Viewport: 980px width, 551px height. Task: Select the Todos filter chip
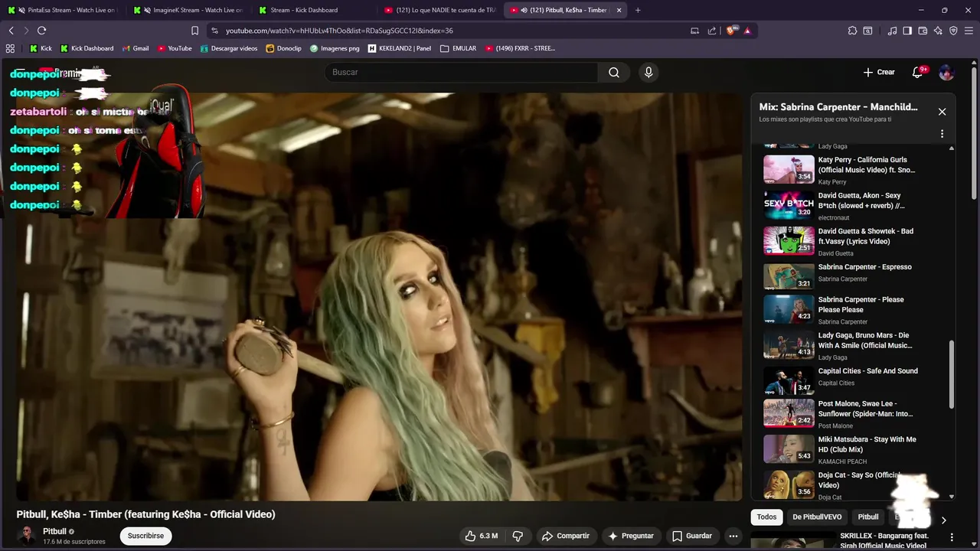[x=766, y=517]
